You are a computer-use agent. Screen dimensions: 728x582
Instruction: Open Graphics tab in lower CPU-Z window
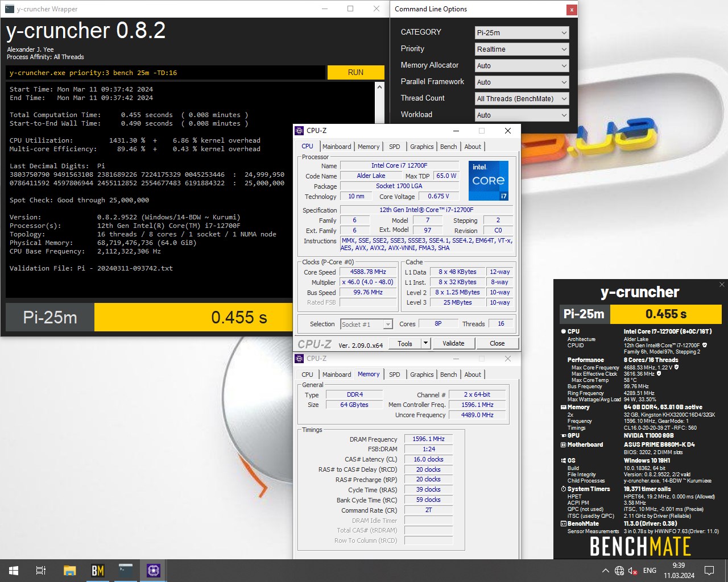(x=422, y=375)
